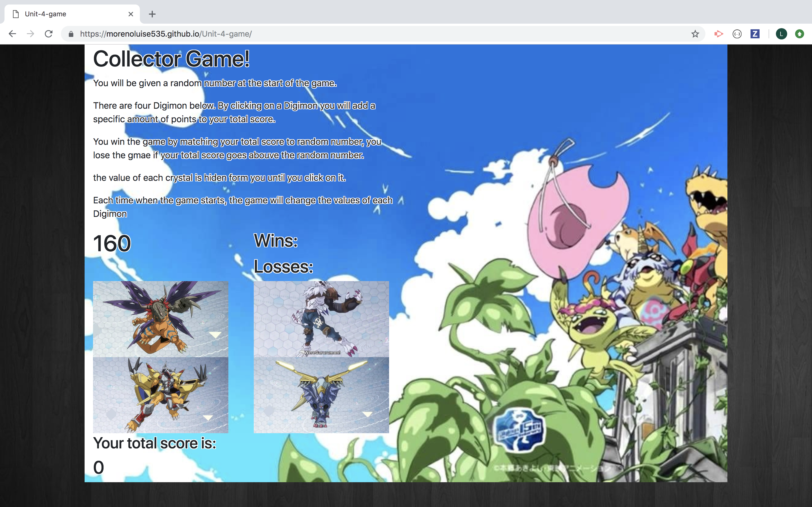This screenshot has width=812, height=507.
Task: Open the Zotero extension
Action: tap(755, 34)
